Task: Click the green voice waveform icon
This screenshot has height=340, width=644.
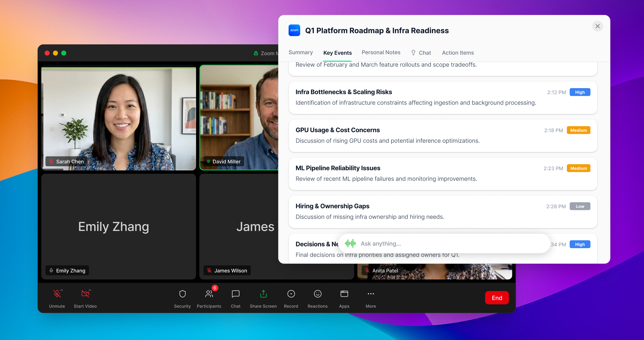Action: tap(350, 243)
